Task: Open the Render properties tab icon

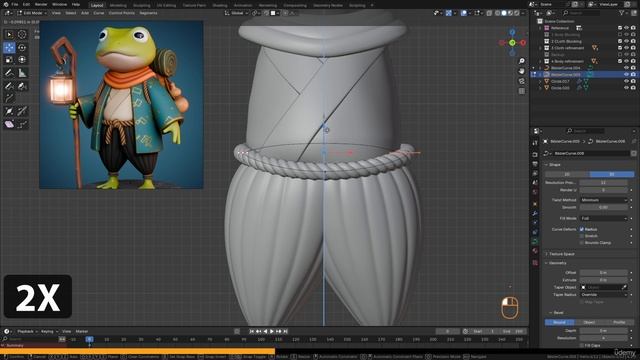Action: (x=535, y=155)
